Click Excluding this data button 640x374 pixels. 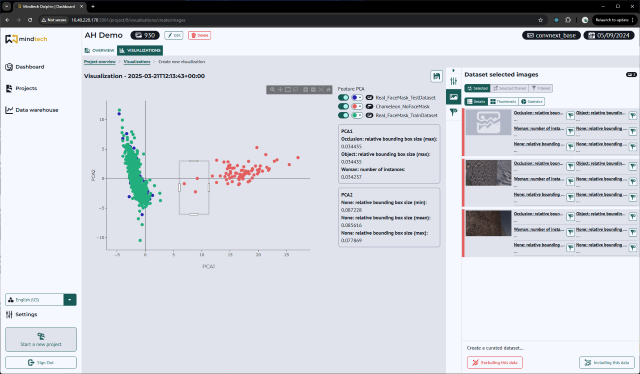tap(495, 363)
